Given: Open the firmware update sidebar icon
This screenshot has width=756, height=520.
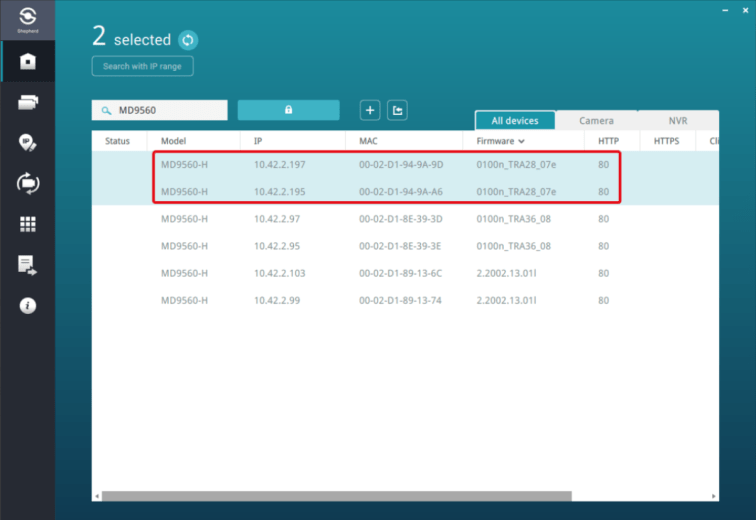Looking at the screenshot, I should coord(27,183).
